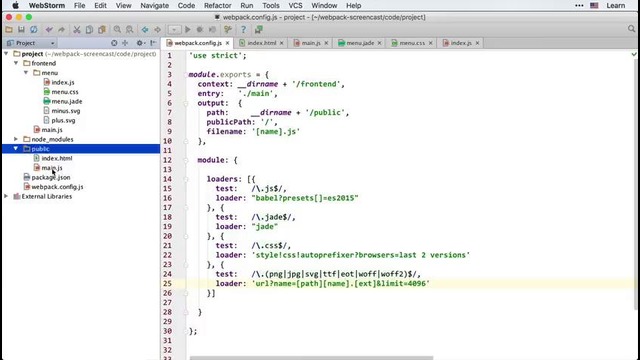Click the Replace magnifier icon

(129, 29)
